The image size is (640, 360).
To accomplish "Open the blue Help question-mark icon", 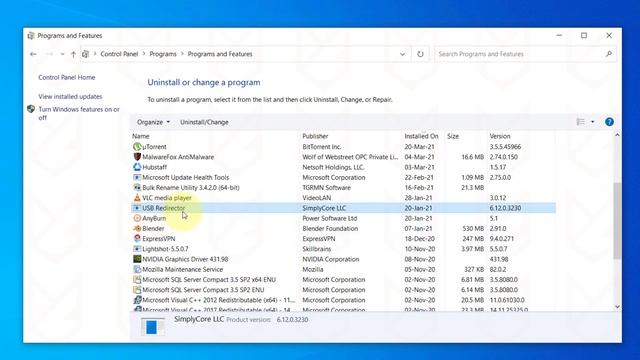I will click(609, 122).
